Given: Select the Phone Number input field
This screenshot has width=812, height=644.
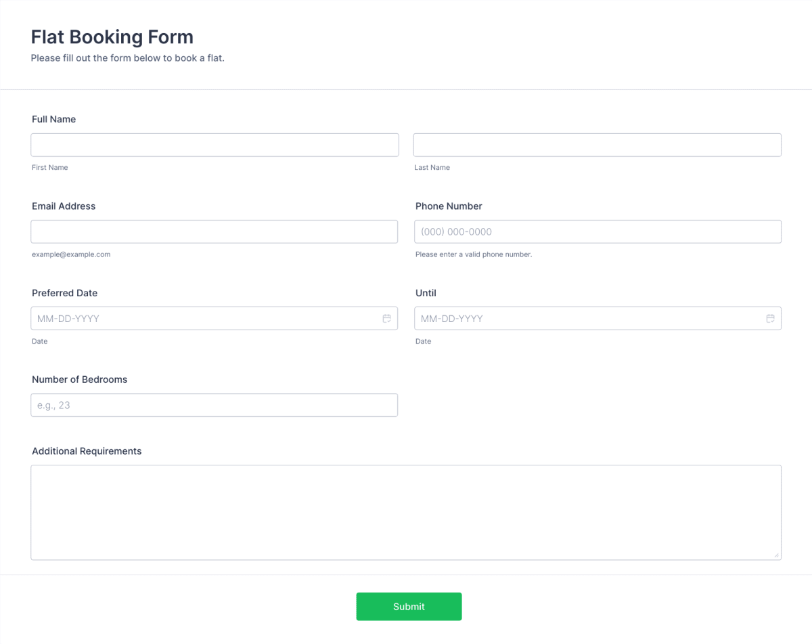Looking at the screenshot, I should pos(597,231).
